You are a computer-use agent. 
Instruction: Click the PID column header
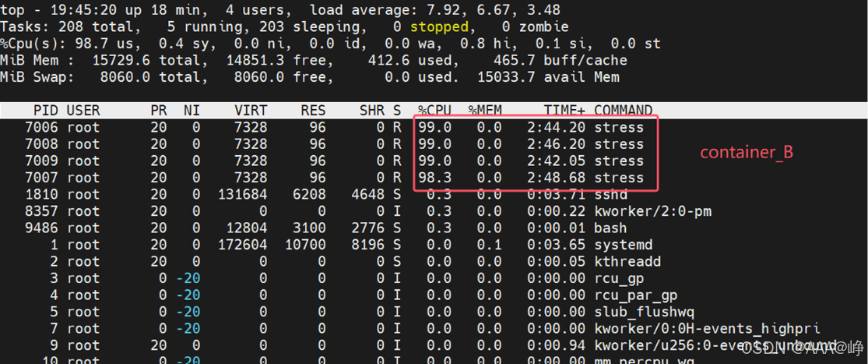click(x=45, y=110)
